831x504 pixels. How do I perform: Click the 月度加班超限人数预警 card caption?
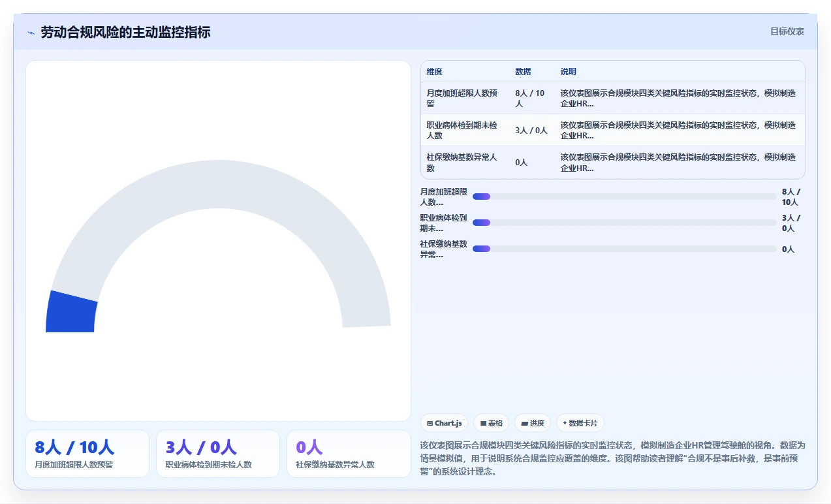pos(74,465)
